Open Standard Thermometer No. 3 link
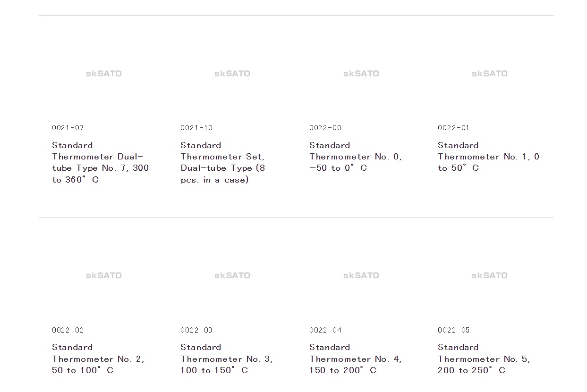Viewport: 587px width, 392px height. 227,359
